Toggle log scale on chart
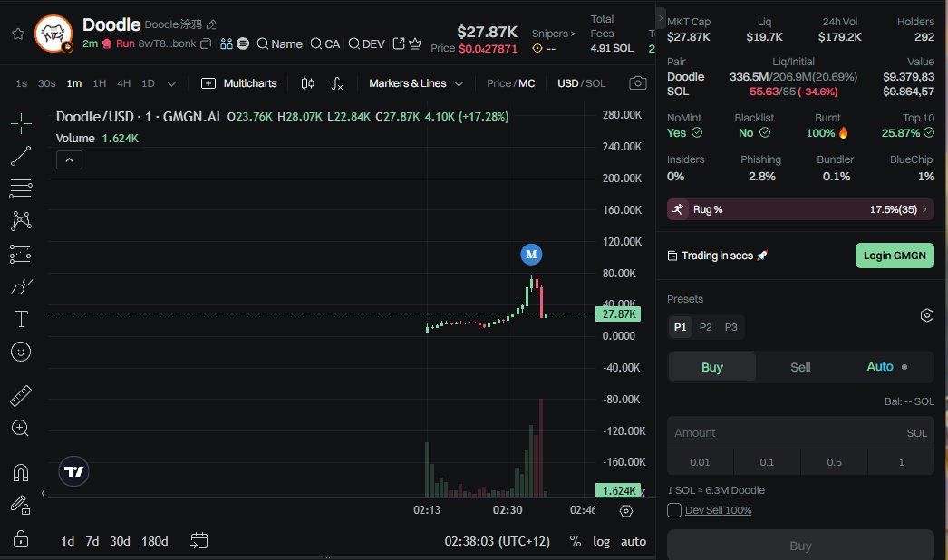The height and width of the screenshot is (560, 948). (601, 541)
